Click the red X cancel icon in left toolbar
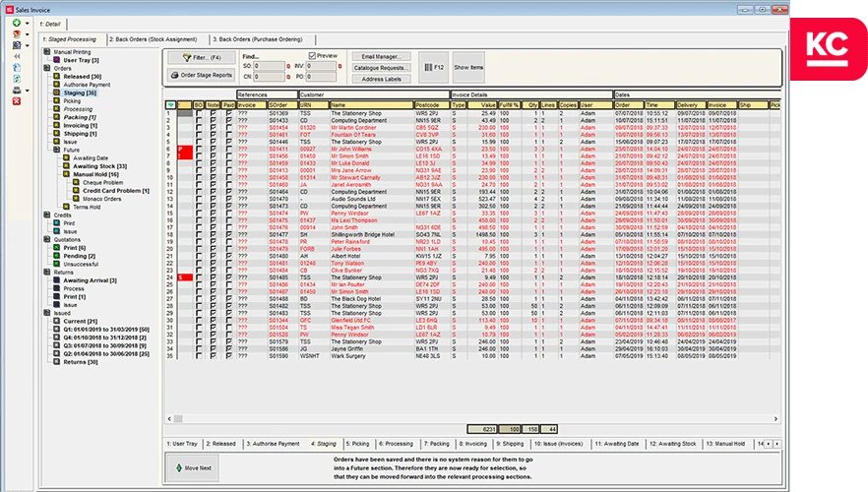868x492 pixels. coord(17,100)
